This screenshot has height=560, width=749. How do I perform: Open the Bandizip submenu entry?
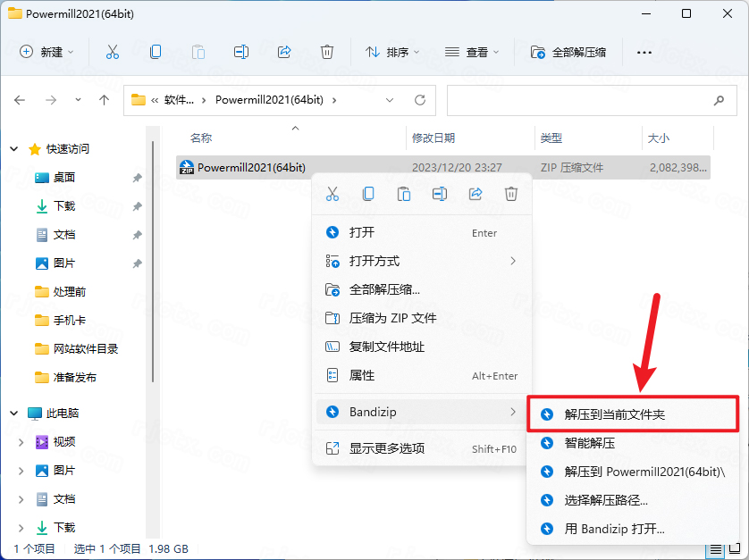pyautogui.click(x=421, y=412)
